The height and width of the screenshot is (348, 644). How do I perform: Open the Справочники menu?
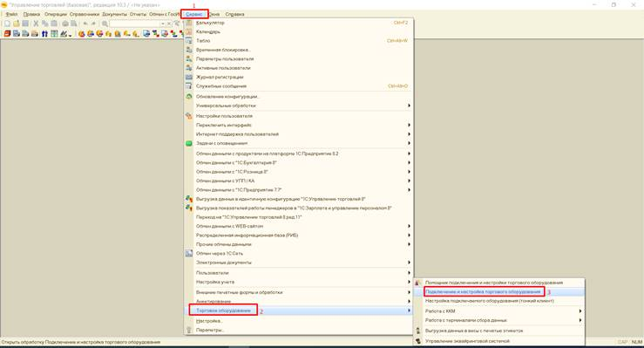pyautogui.click(x=85, y=14)
